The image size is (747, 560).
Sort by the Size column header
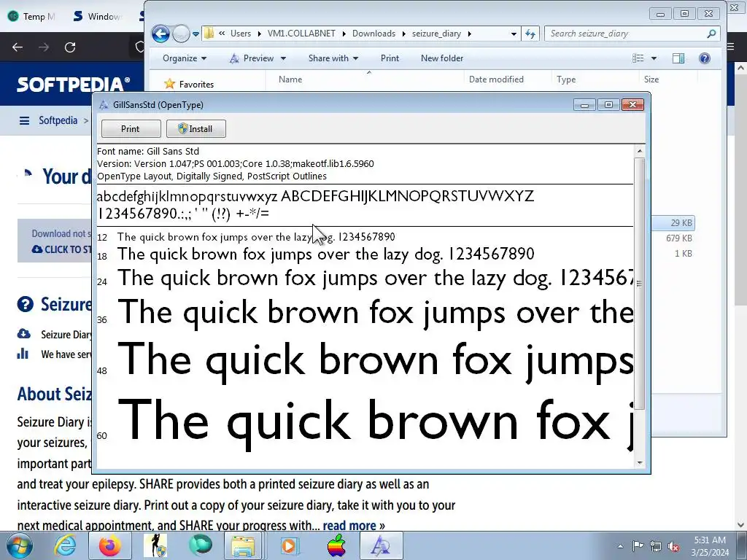(651, 79)
